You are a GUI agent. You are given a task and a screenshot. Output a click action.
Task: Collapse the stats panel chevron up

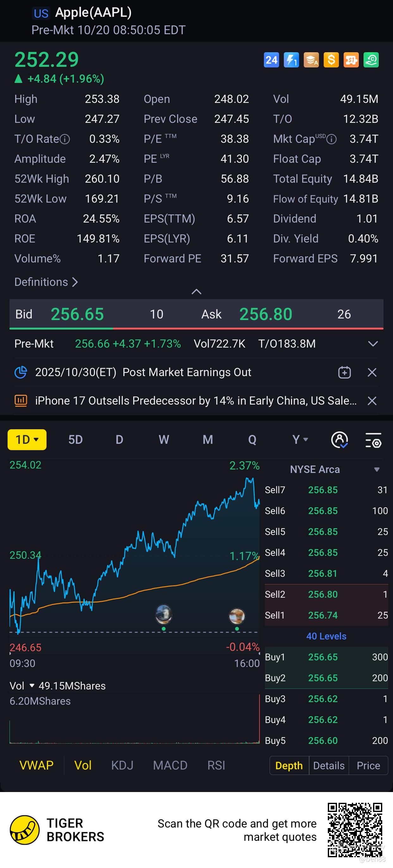point(196,292)
